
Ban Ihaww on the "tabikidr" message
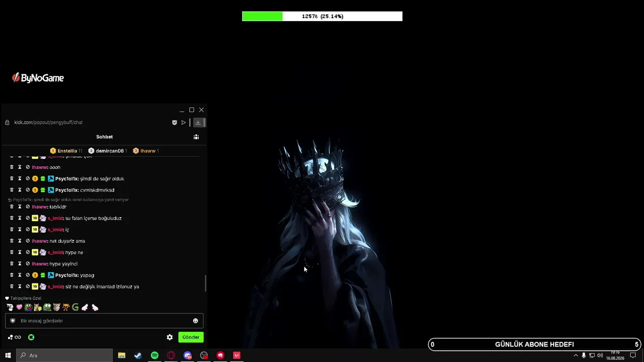28,207
